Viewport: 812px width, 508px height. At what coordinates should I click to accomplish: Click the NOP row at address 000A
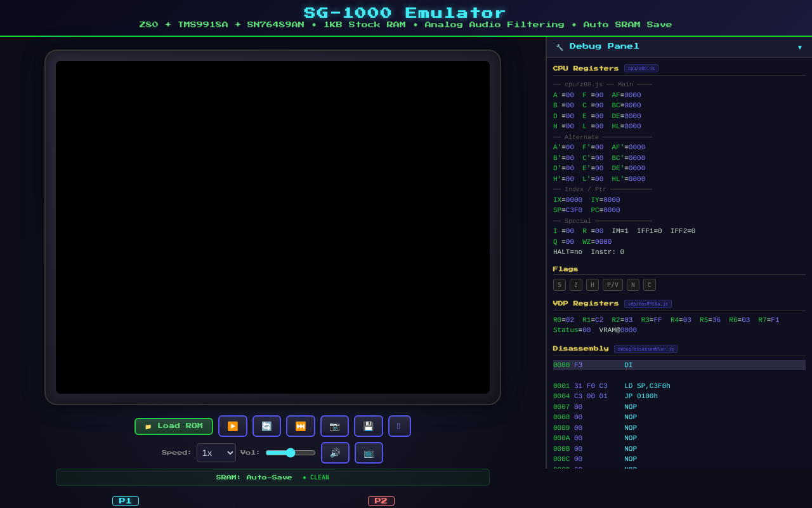(679, 438)
